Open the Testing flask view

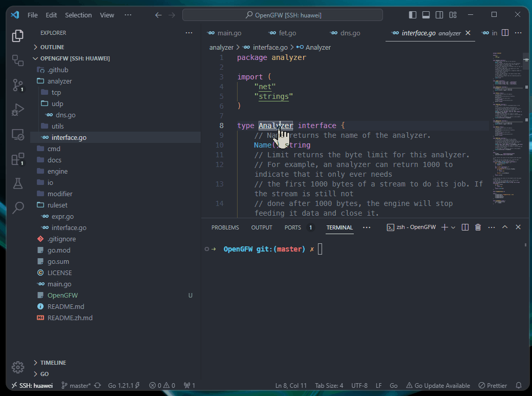[18, 183]
